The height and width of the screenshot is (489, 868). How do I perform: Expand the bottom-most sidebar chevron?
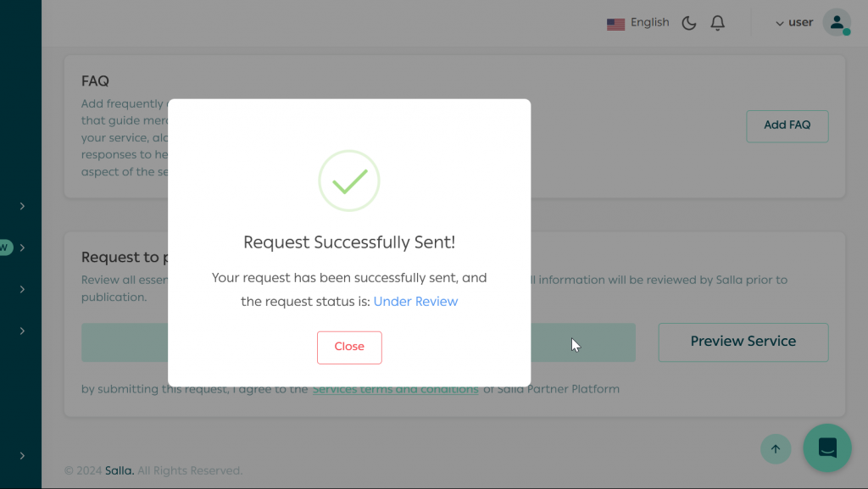(x=22, y=456)
